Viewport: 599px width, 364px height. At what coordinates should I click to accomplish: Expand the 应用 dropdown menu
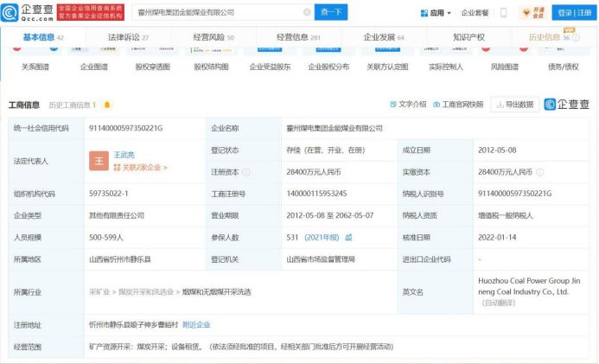coord(437,13)
